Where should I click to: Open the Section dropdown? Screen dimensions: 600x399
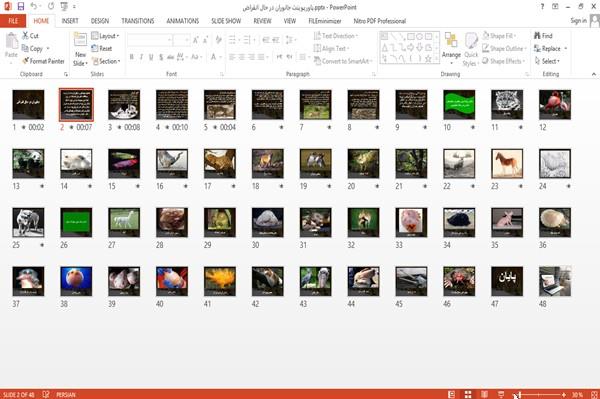(x=106, y=61)
